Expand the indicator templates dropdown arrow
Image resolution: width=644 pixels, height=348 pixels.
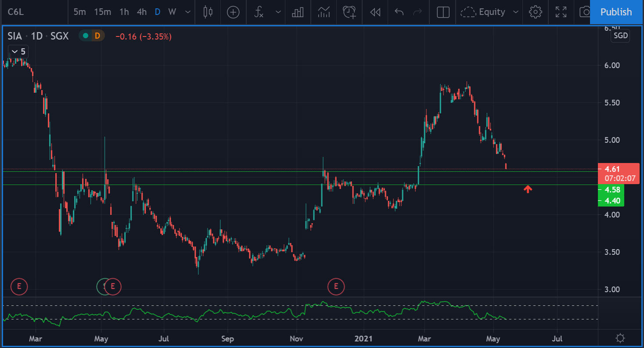tap(278, 12)
